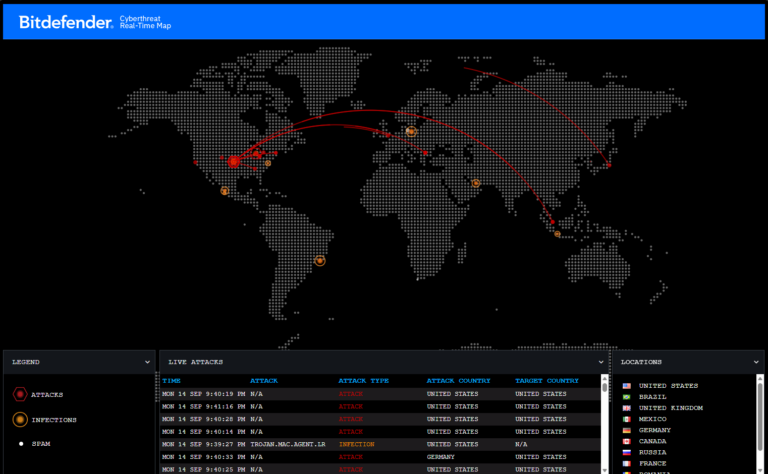Collapse the Locations panel chevron
768x474 pixels.
point(756,362)
